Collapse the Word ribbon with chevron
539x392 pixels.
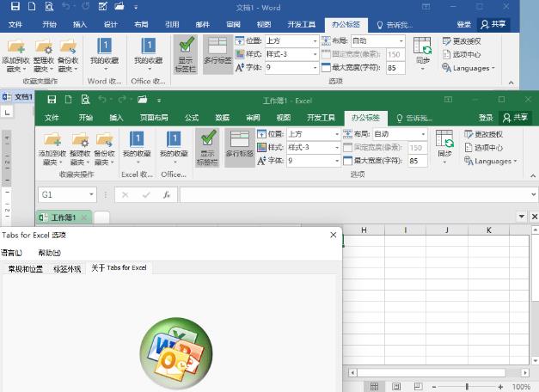(x=511, y=83)
